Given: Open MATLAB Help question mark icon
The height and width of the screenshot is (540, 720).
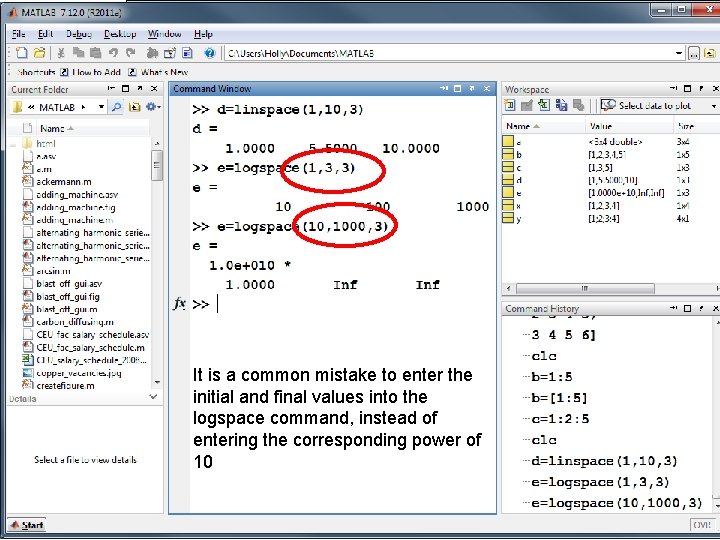Looking at the screenshot, I should [210, 53].
